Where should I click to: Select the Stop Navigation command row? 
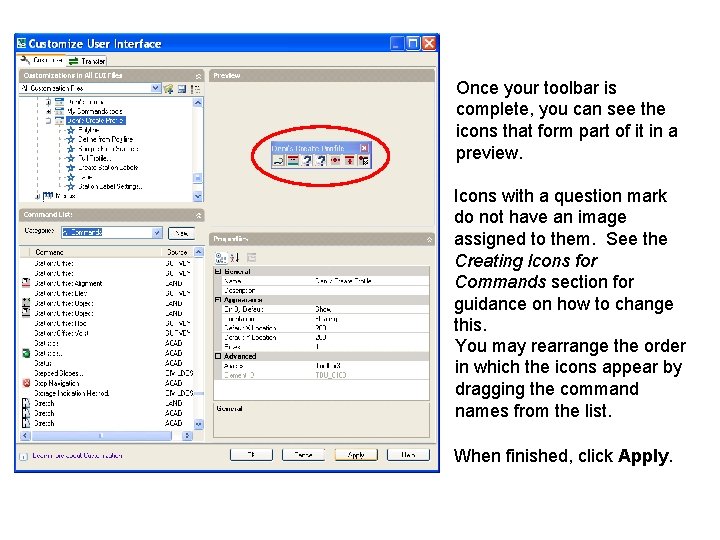(x=108, y=383)
